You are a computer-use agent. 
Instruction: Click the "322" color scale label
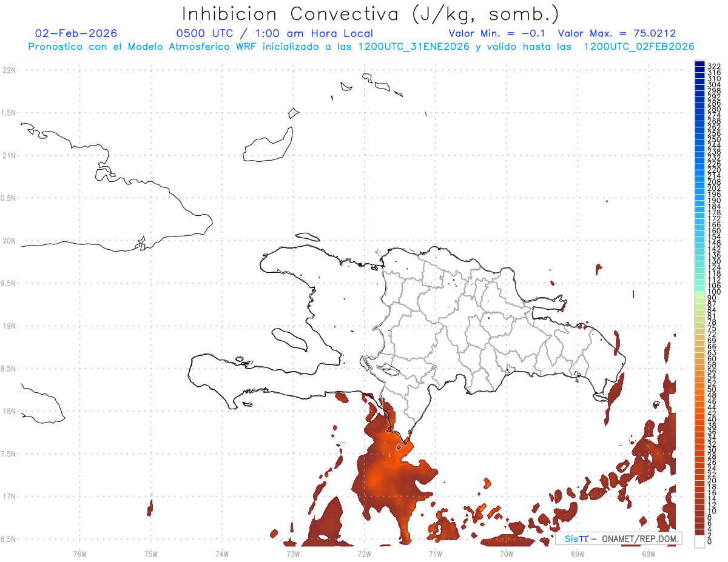pos(714,66)
